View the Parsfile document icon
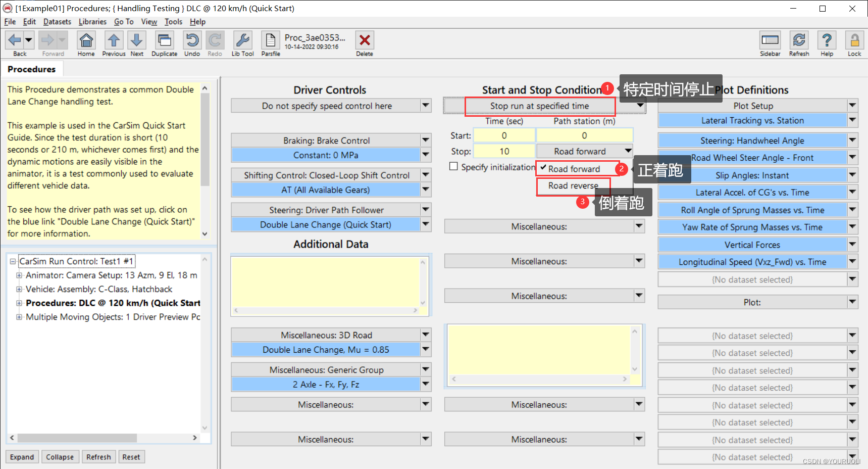Image resolution: width=868 pixels, height=469 pixels. point(271,40)
